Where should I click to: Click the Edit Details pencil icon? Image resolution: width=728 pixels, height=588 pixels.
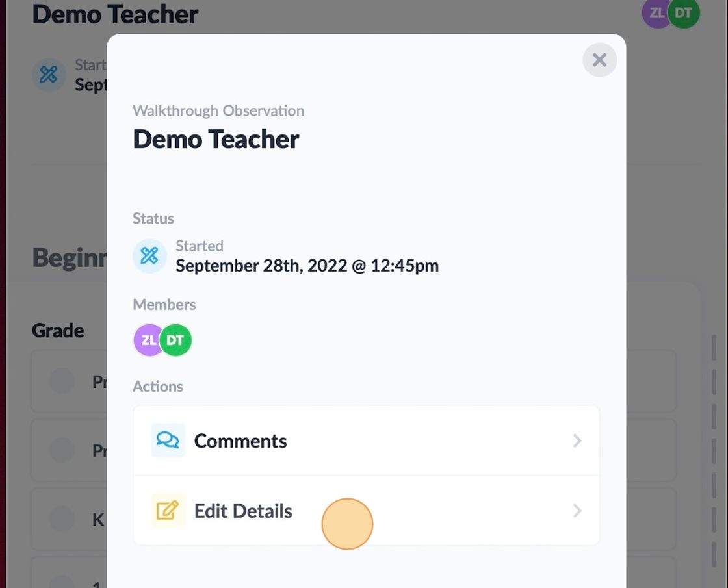pos(168,511)
